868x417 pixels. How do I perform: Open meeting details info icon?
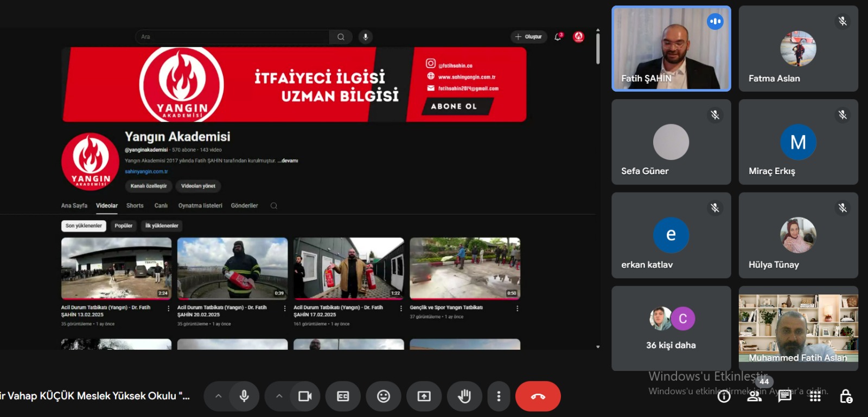tap(724, 396)
